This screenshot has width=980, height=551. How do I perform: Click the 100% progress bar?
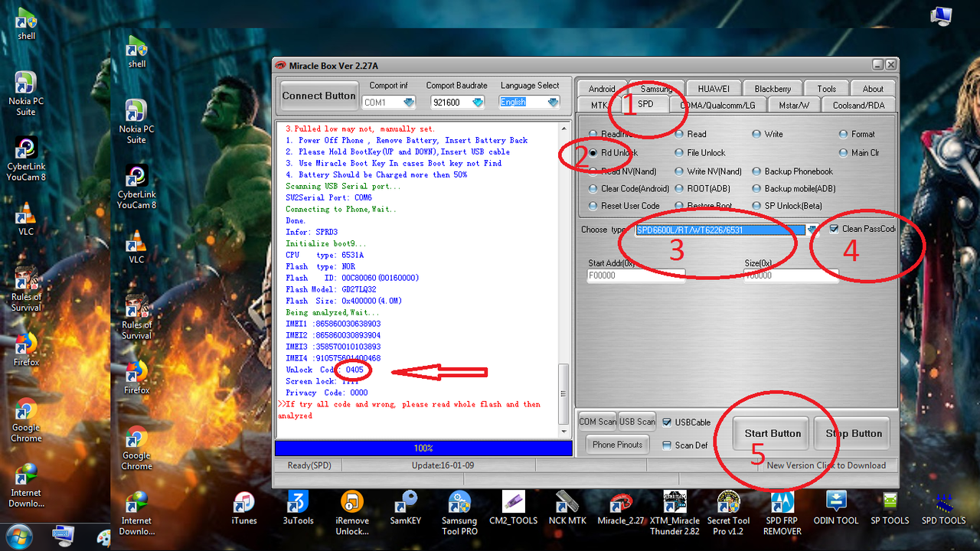pyautogui.click(x=423, y=448)
